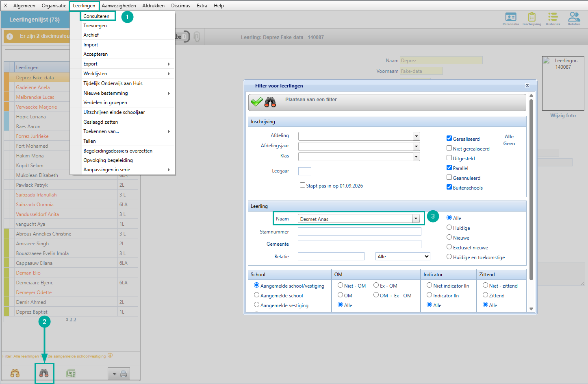Viewport: 588px width, 384px height.
Task: Click the golden binoculars icon below the list
Action: click(15, 373)
